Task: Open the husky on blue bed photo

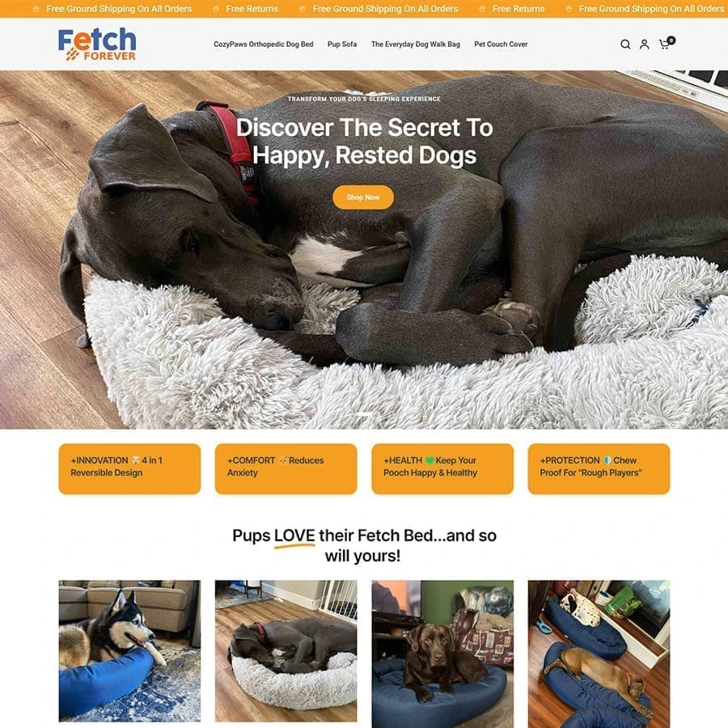Action: pyautogui.click(x=129, y=650)
